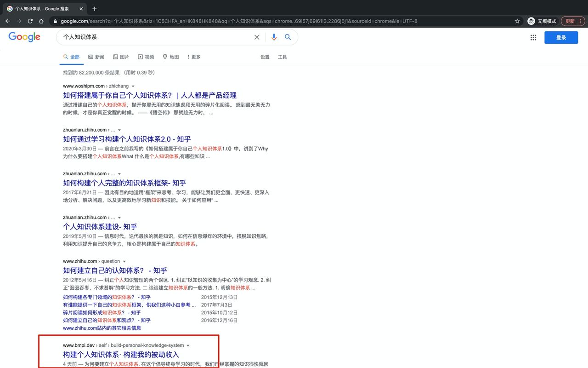Bookmark this page with the star icon

pos(517,21)
